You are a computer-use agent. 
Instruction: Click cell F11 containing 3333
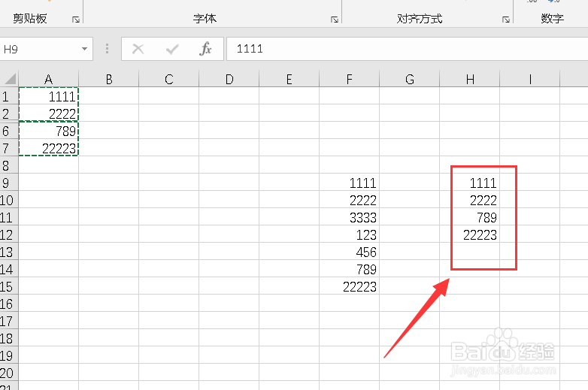pyautogui.click(x=349, y=217)
